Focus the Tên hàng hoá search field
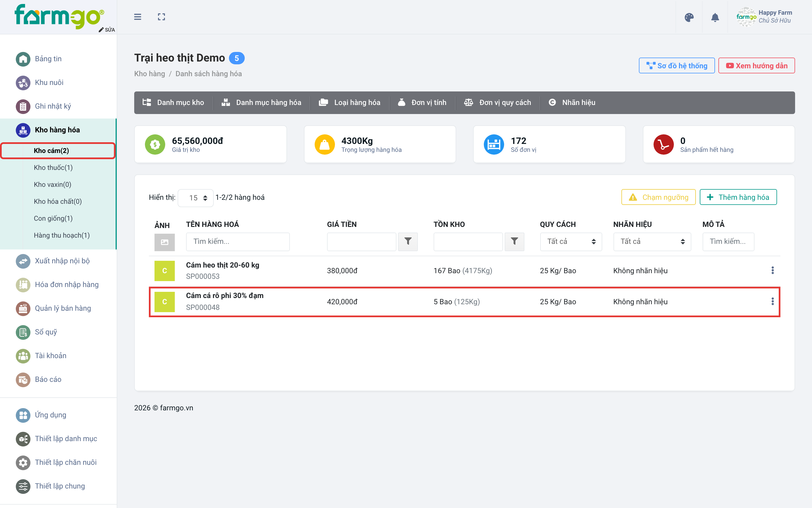The image size is (812, 508). click(238, 242)
